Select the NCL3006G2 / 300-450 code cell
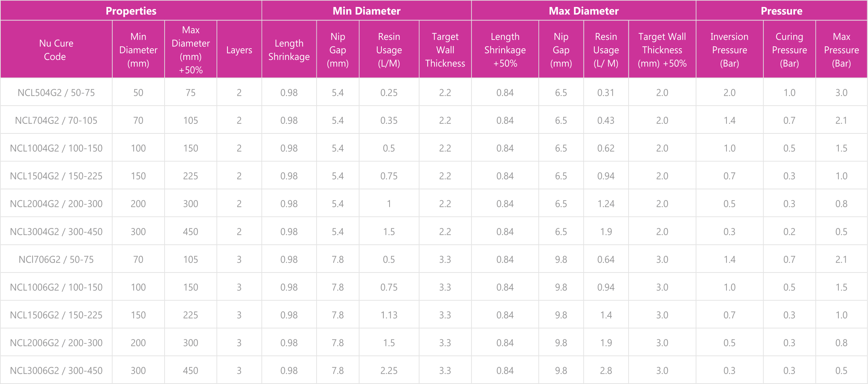 56,370
